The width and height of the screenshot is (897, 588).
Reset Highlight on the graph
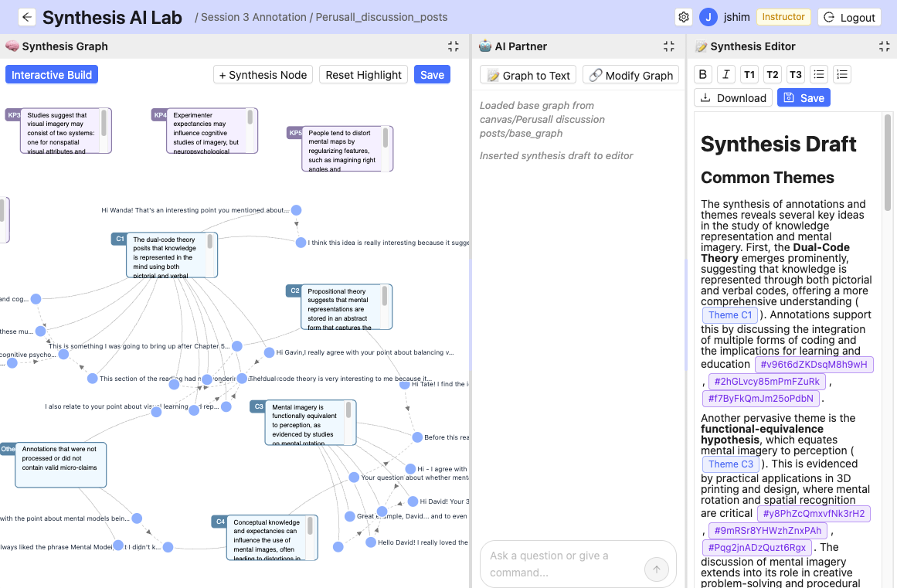[x=363, y=75]
